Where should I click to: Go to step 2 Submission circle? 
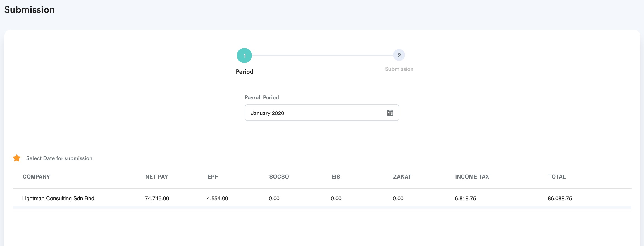coord(399,55)
